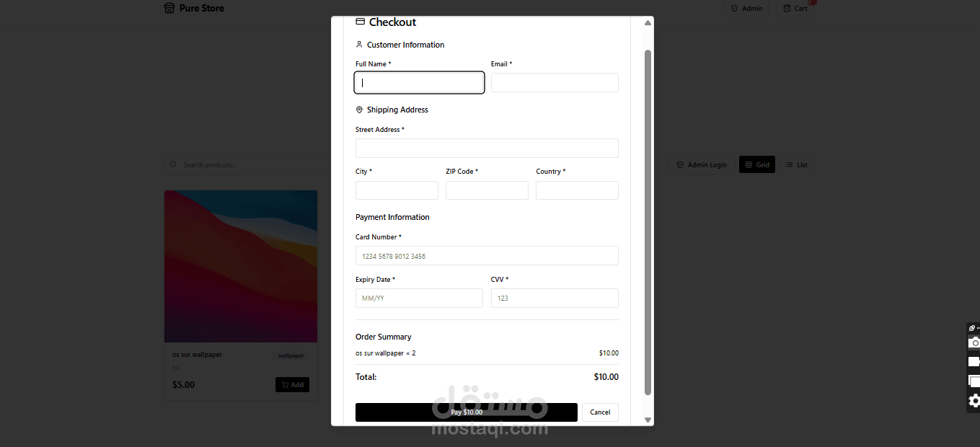Click the os sur wallpaper × 2 line
980x447 pixels.
[386, 353]
